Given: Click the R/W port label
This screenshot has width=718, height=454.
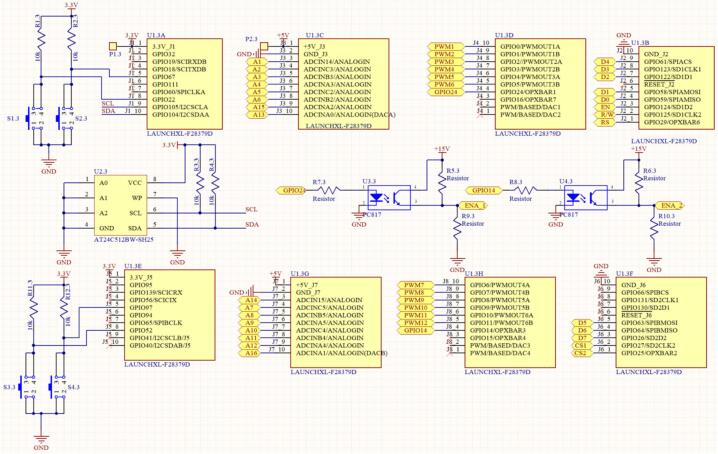Looking at the screenshot, I should pyautogui.click(x=604, y=115).
